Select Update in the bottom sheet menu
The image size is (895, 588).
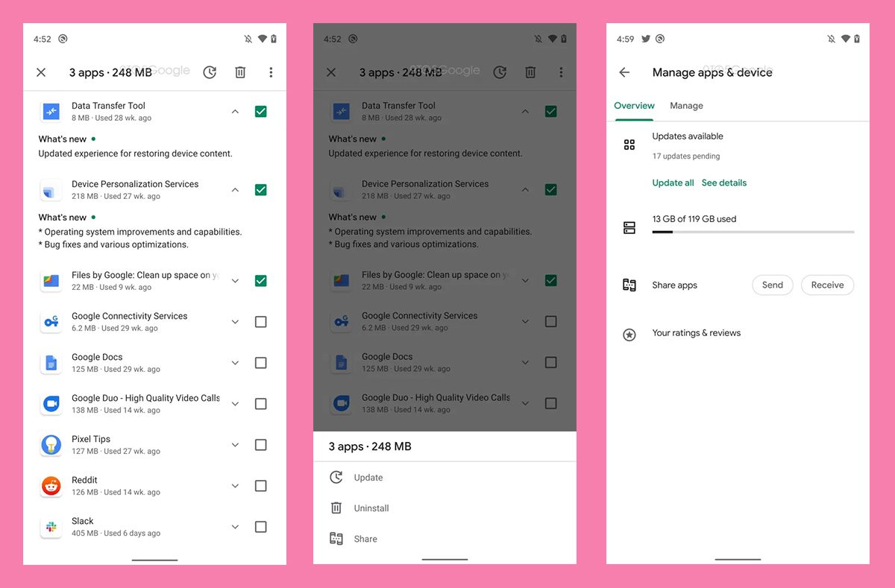pyautogui.click(x=445, y=478)
